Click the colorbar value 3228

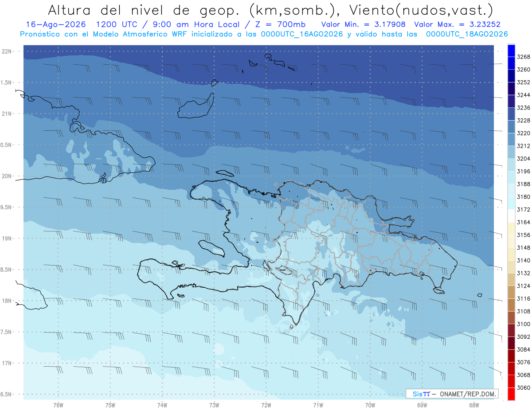click(523, 121)
